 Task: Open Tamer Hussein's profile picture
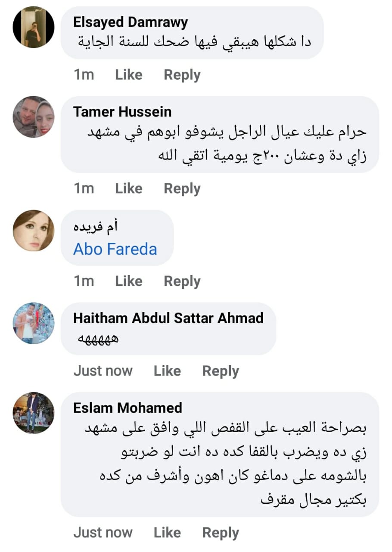(x=34, y=116)
